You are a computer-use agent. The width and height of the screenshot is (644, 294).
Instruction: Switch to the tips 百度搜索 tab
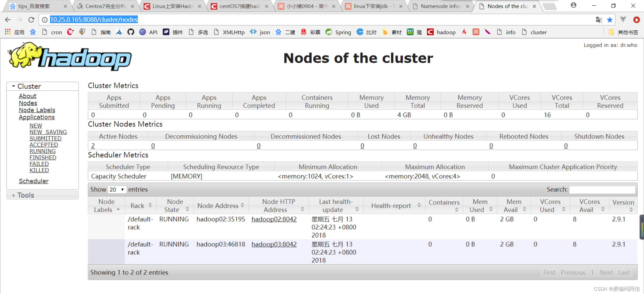[34, 6]
